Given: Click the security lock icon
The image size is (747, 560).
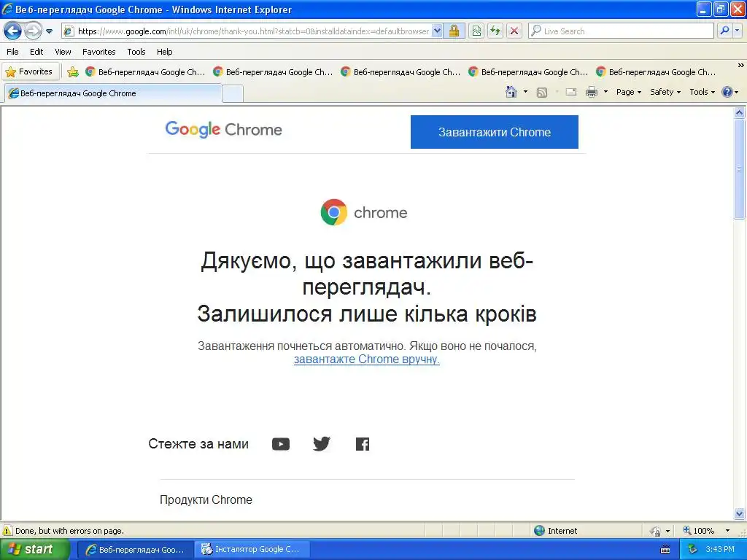Looking at the screenshot, I should pos(454,31).
